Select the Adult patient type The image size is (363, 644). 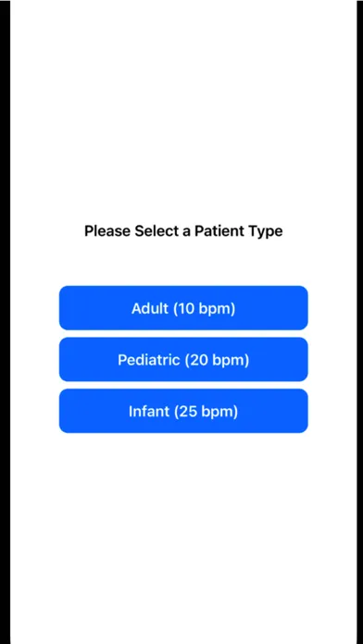[x=183, y=308]
